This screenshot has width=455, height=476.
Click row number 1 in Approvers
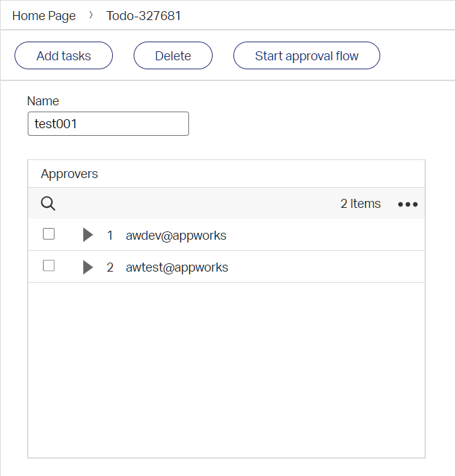pyautogui.click(x=109, y=236)
